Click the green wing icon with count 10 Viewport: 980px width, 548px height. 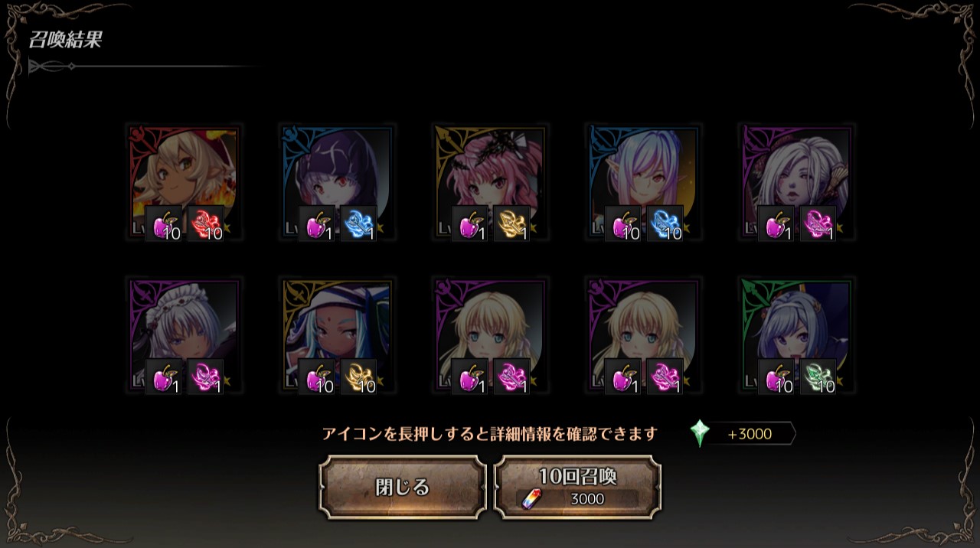coord(818,377)
